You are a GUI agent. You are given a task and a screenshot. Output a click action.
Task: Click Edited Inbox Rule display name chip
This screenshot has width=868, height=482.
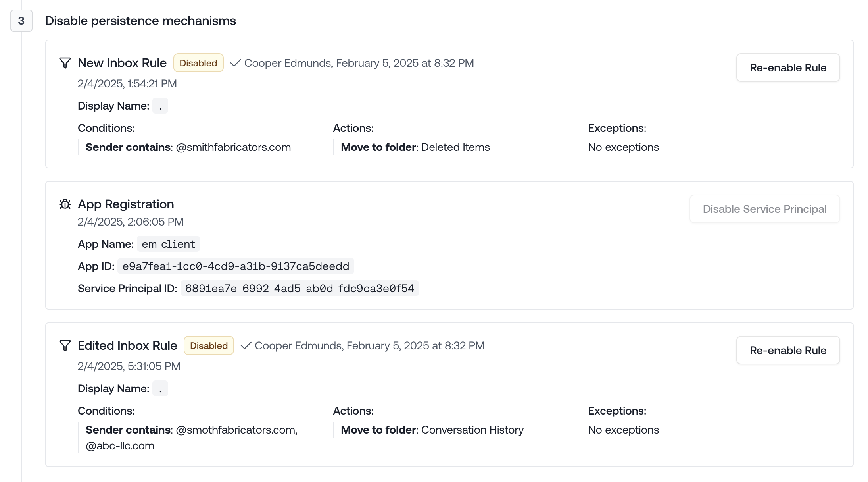pos(160,388)
